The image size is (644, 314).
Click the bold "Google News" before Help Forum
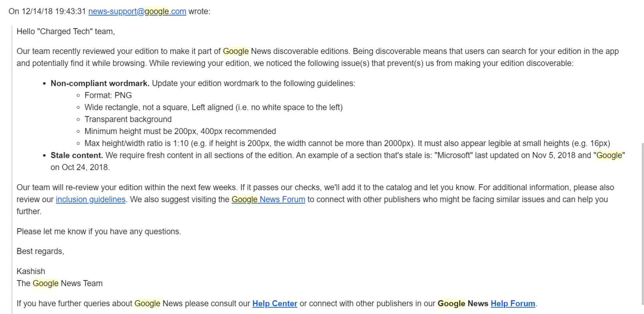pyautogui.click(x=463, y=303)
